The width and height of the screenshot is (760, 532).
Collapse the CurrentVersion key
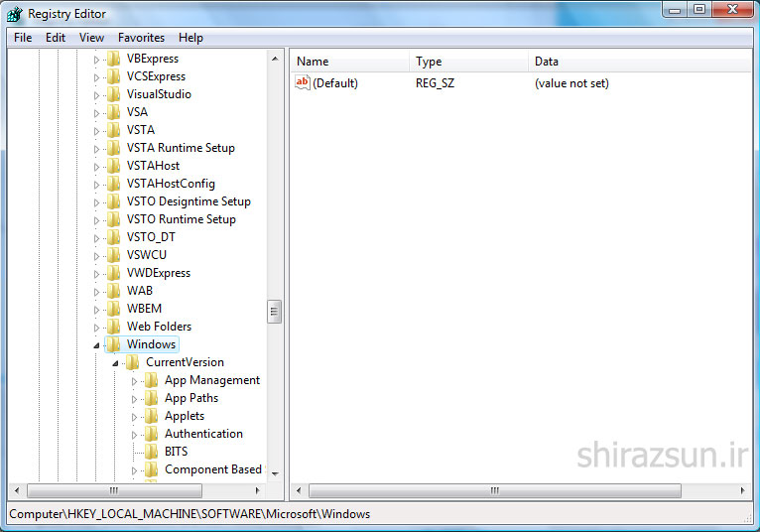tap(115, 363)
